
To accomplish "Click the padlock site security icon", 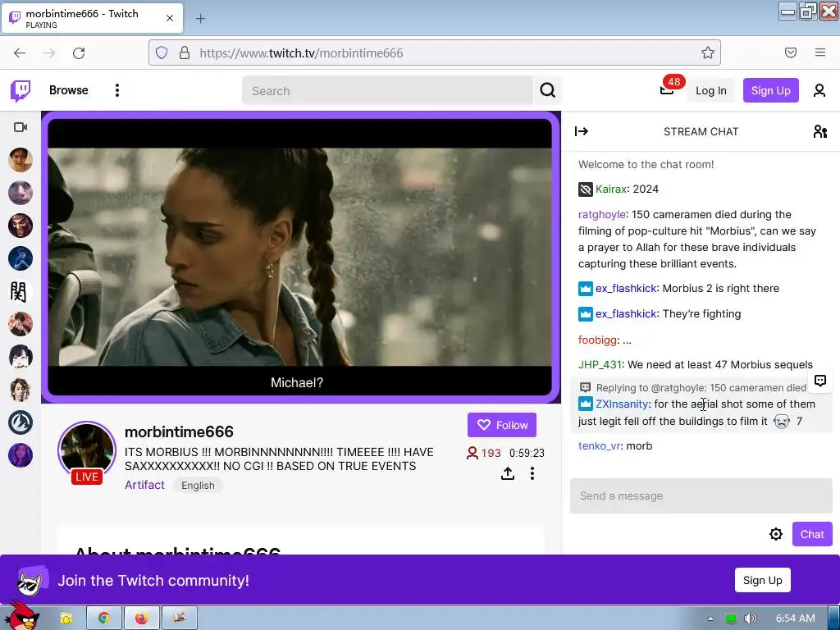I will coord(185,52).
